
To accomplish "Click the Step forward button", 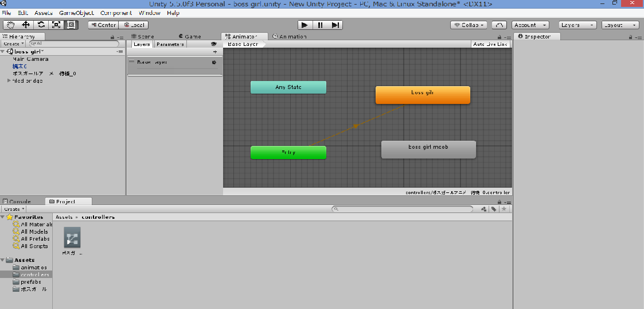I will [x=335, y=25].
